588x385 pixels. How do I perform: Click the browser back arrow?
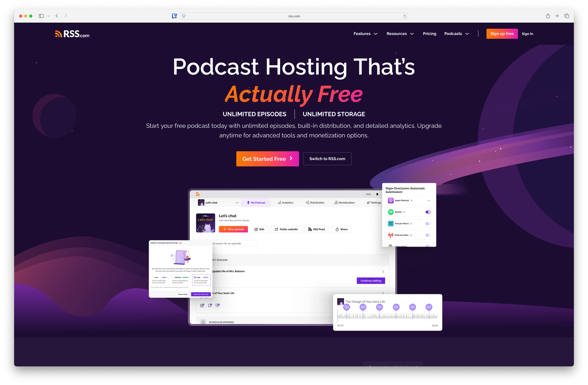(x=57, y=16)
